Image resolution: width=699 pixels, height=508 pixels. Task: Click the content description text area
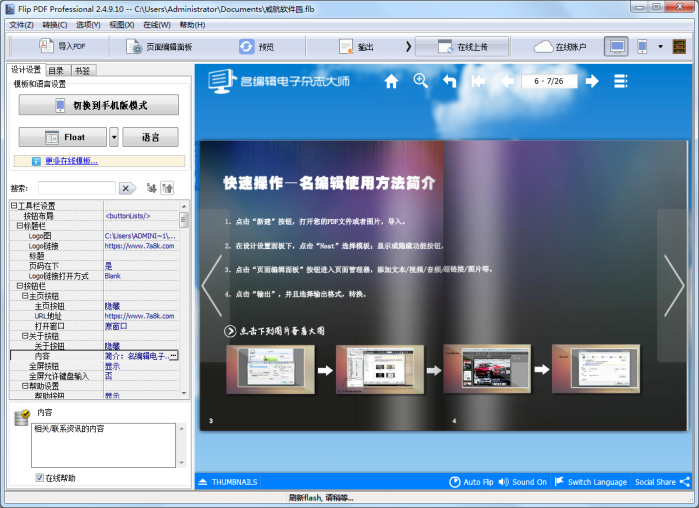tap(103, 445)
